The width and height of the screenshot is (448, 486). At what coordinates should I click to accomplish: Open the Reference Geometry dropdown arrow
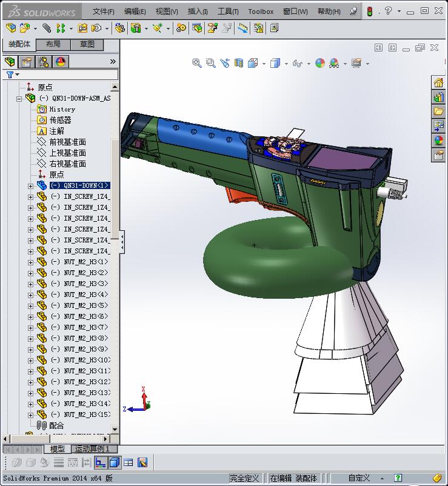point(168,29)
